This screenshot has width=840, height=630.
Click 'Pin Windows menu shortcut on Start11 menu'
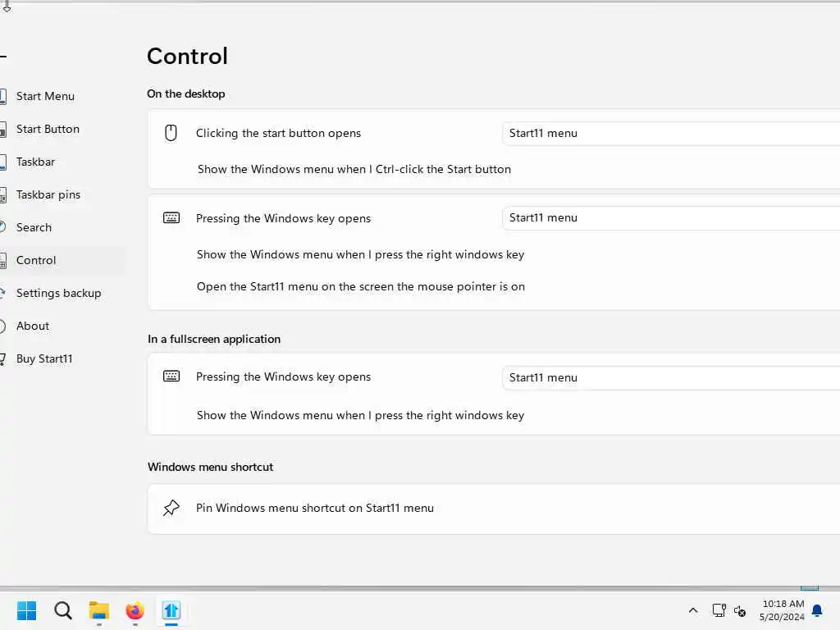[314, 508]
